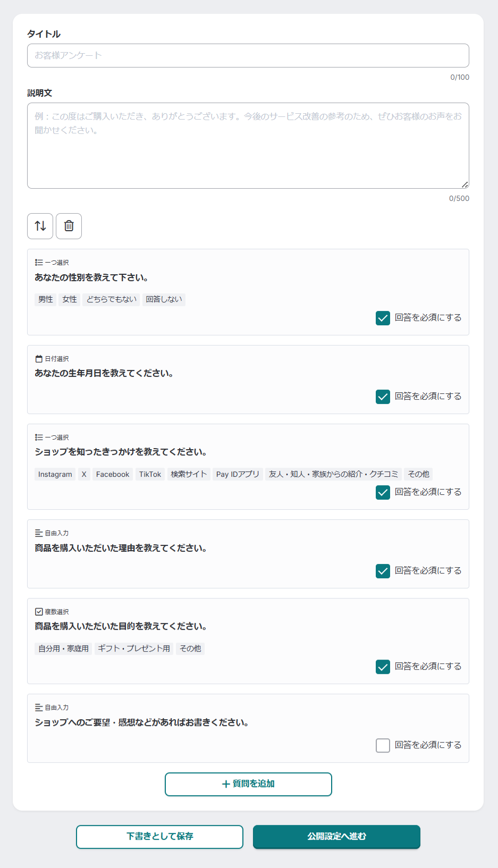Screen dimensions: 498x868
Task: Select the Instagram option tag
Action: pyautogui.click(x=55, y=474)
